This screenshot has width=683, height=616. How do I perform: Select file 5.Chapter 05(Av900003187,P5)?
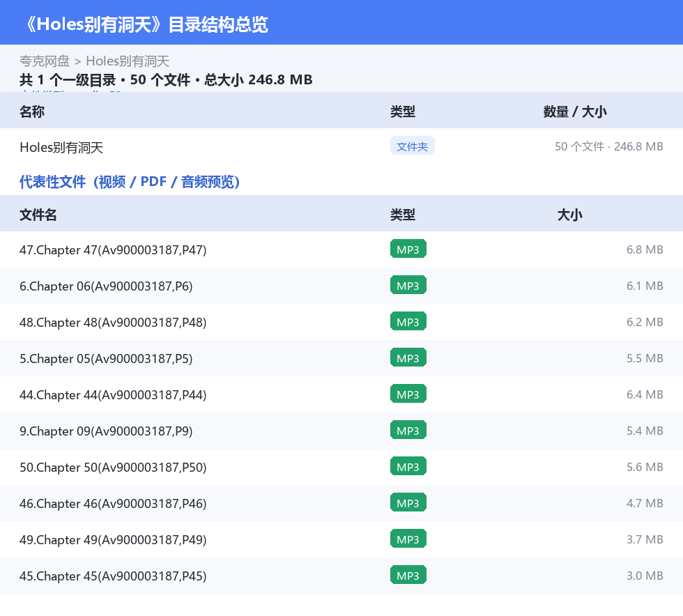106,359
